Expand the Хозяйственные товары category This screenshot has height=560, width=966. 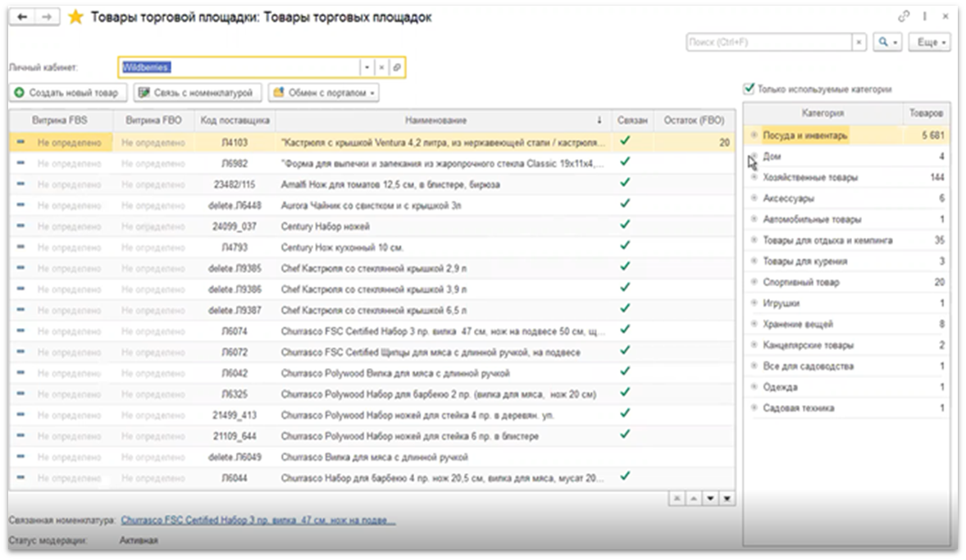point(754,177)
